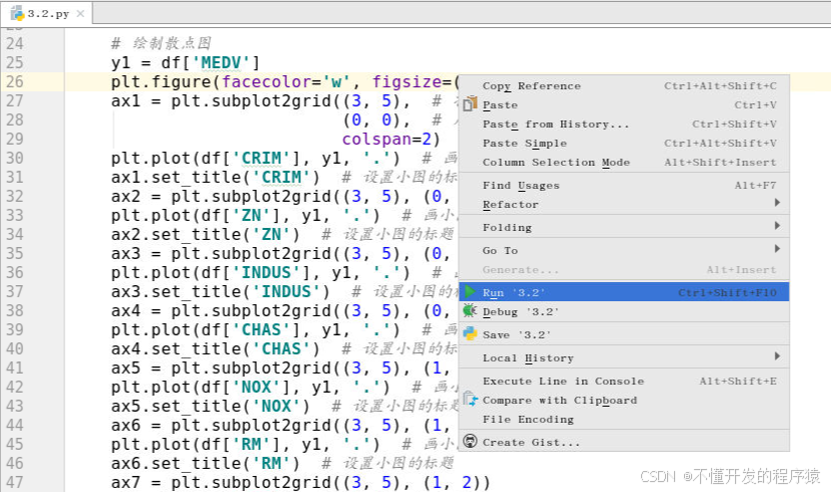Click ax2.set_title('ZN') code line
832x492 pixels.
click(x=205, y=235)
